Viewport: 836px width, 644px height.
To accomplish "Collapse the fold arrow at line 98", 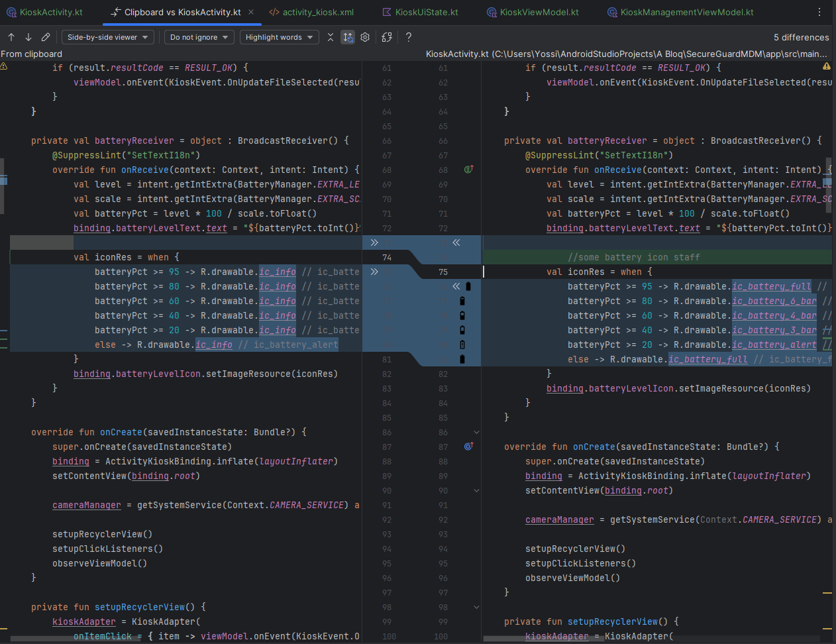I will (x=476, y=607).
